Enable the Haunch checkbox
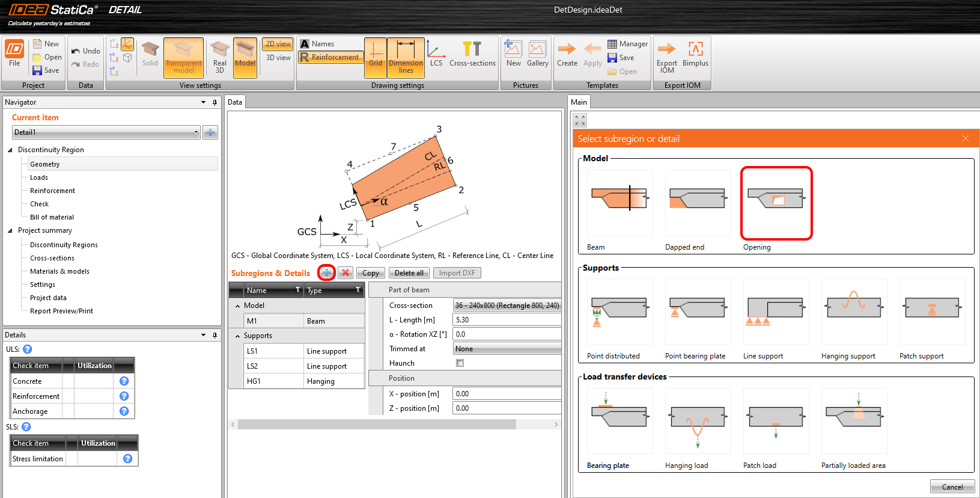Screen dimensions: 980x498 point(460,363)
